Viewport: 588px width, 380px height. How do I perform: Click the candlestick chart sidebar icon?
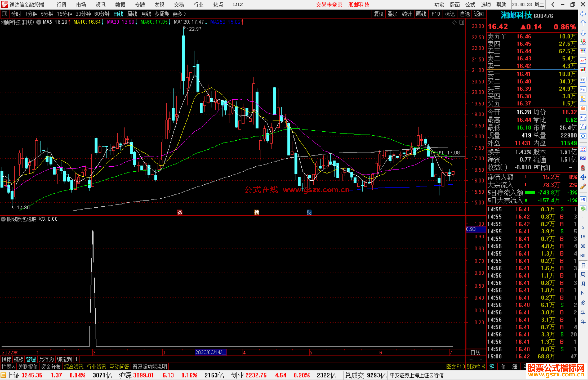(x=583, y=70)
